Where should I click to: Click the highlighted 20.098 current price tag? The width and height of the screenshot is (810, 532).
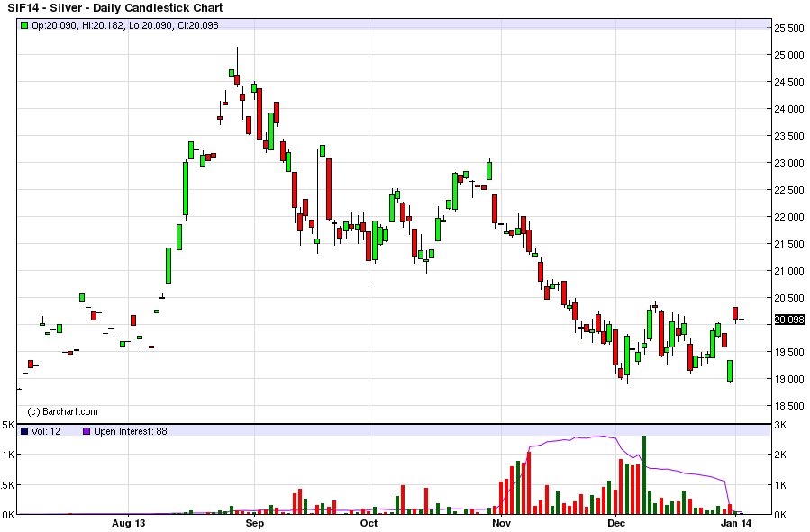pyautogui.click(x=789, y=320)
